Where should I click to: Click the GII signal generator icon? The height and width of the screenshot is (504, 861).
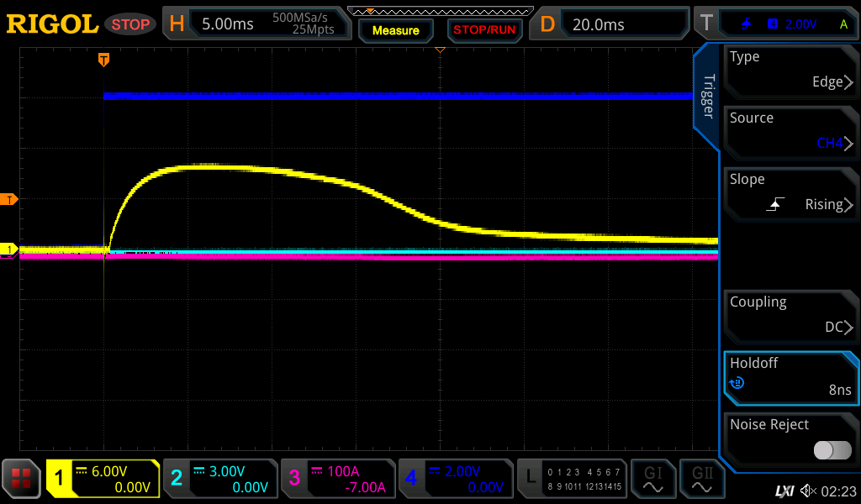point(701,480)
